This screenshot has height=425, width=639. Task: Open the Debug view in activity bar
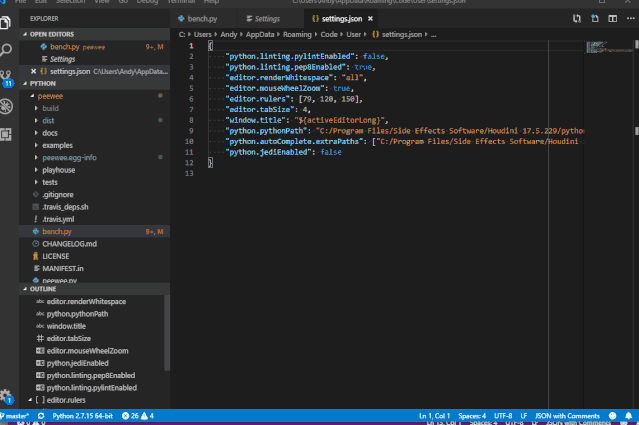(7, 106)
